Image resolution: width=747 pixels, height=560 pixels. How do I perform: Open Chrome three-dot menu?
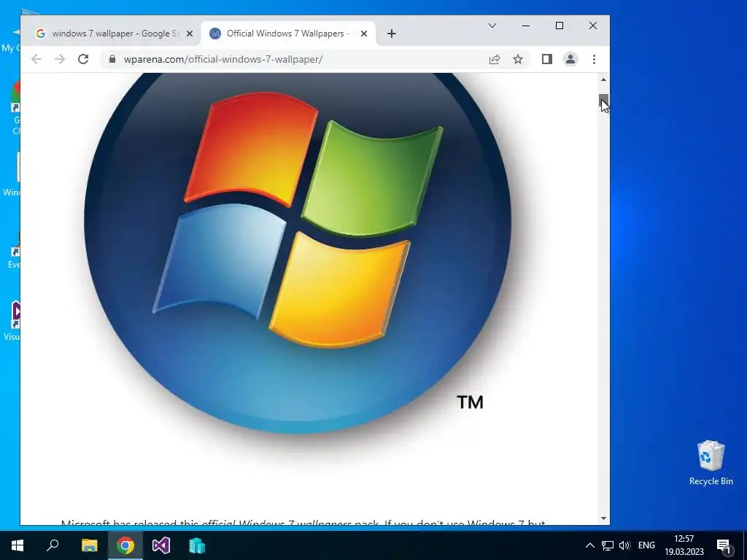click(x=594, y=59)
